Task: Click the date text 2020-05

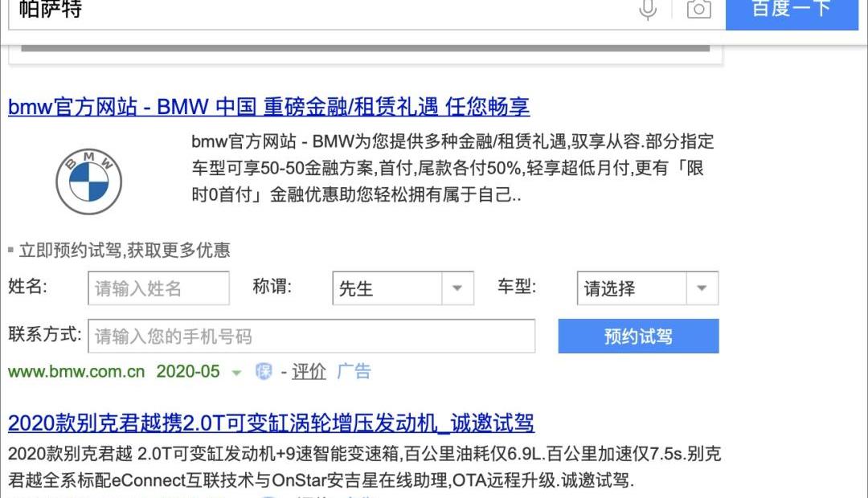Action: tap(188, 371)
